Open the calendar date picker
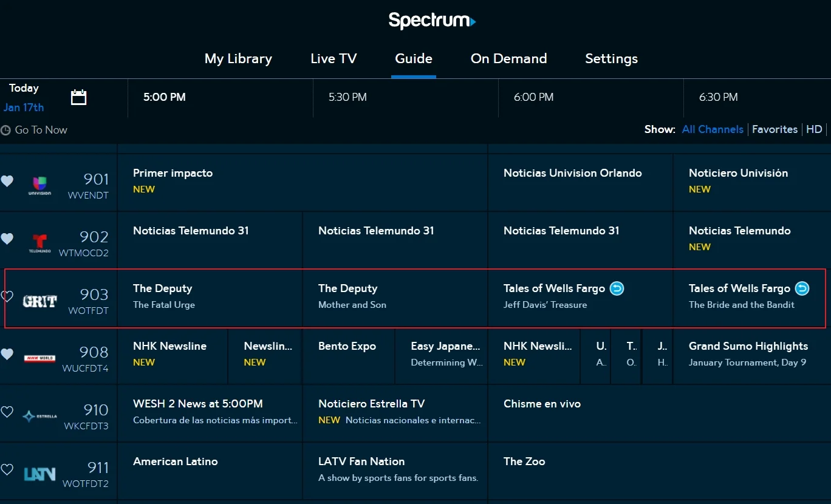 78,97
